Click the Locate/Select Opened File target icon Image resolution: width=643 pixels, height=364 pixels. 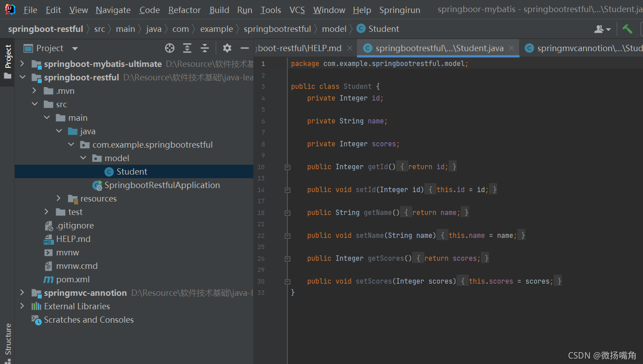click(x=169, y=48)
